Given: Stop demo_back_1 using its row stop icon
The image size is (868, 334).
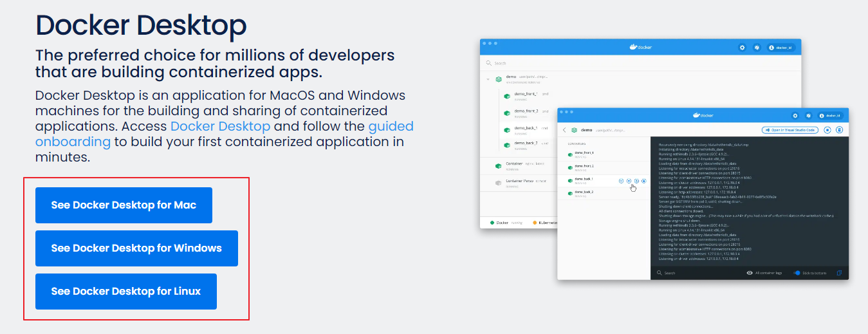Looking at the screenshot, I should tap(629, 181).
